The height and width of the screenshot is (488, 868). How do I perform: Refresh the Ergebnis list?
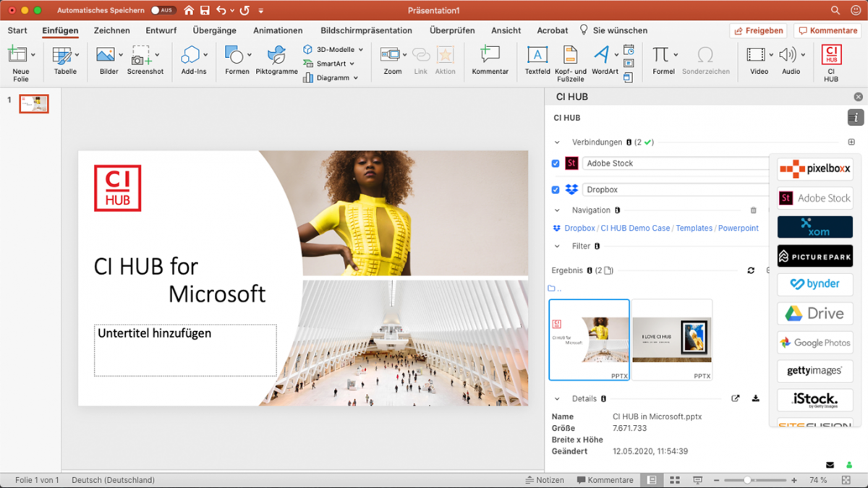coord(750,270)
